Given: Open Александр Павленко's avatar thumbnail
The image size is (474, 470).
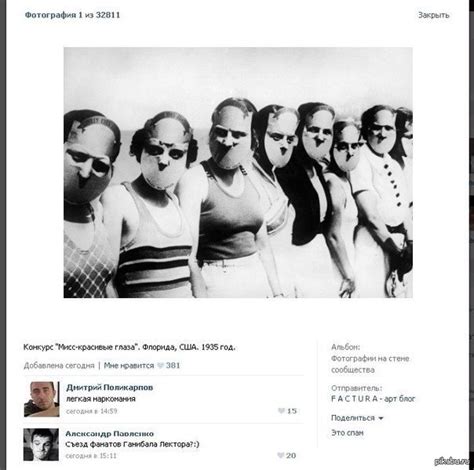Looking at the screenshot, I should click(x=41, y=445).
